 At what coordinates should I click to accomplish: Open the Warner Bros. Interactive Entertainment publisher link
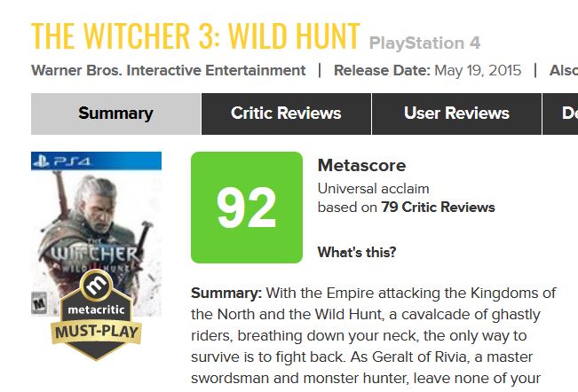tap(169, 70)
